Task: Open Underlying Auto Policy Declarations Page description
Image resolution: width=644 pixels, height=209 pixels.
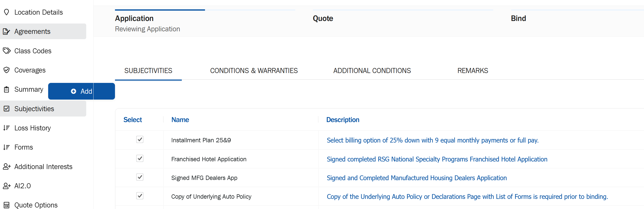Action: point(467,197)
